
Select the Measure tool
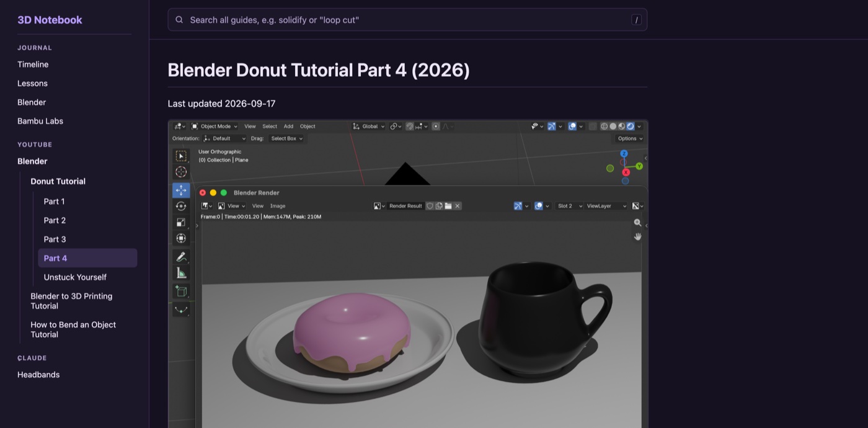181,273
